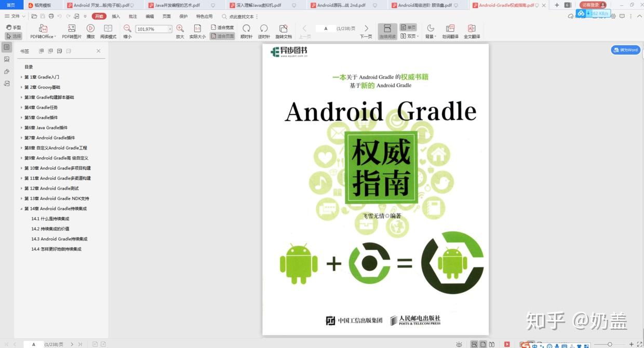This screenshot has width=644, height=348.
Task: Open the 文件 file menu dropdown
Action: click(x=15, y=17)
